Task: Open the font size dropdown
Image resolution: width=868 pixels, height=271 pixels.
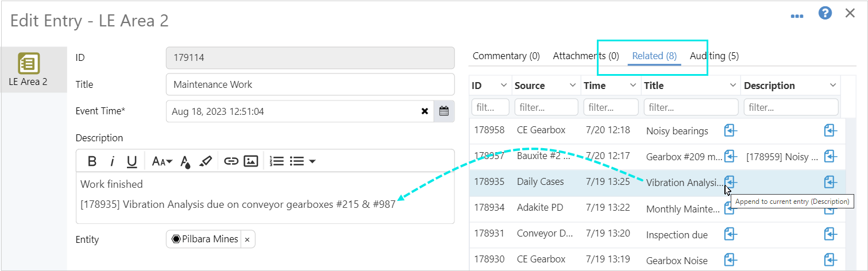Action: point(162,161)
